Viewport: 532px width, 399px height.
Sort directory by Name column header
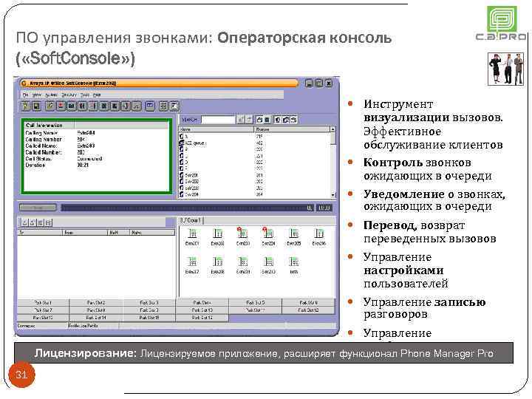click(x=216, y=129)
